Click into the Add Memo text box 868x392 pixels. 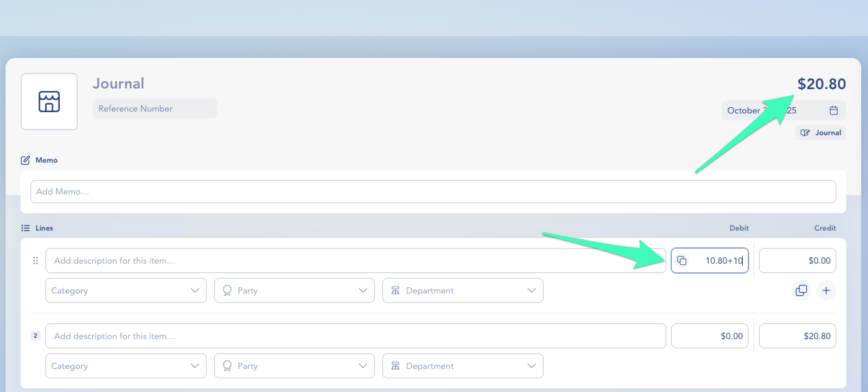[x=433, y=191]
